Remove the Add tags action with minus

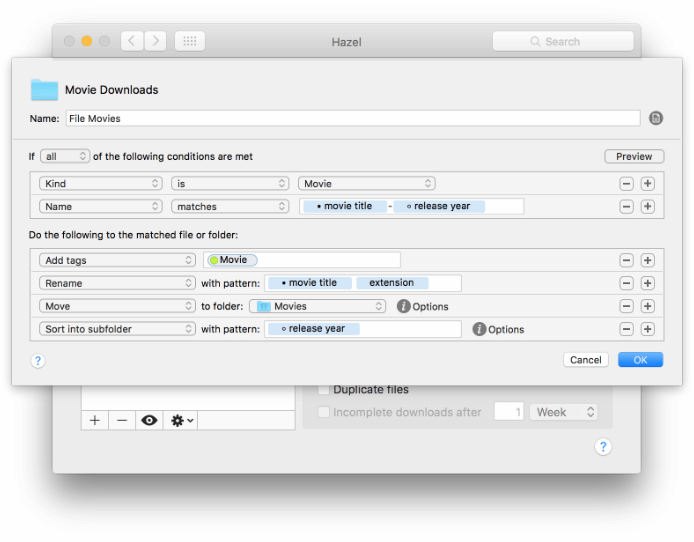coord(626,260)
